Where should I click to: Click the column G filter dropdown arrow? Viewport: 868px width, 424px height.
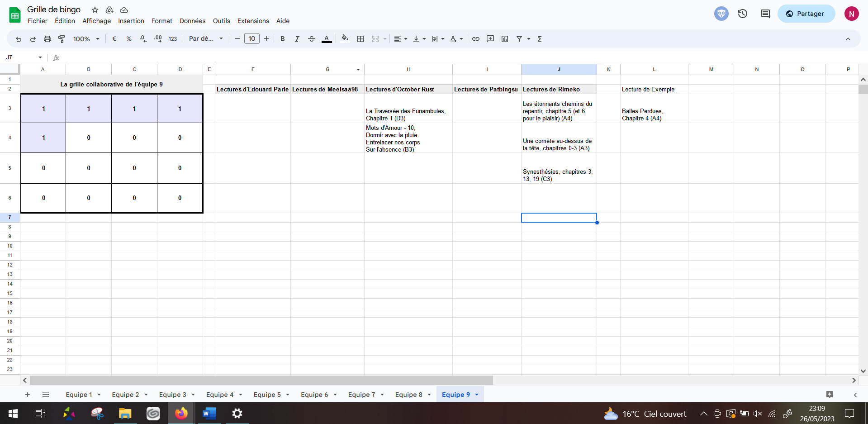[358, 70]
